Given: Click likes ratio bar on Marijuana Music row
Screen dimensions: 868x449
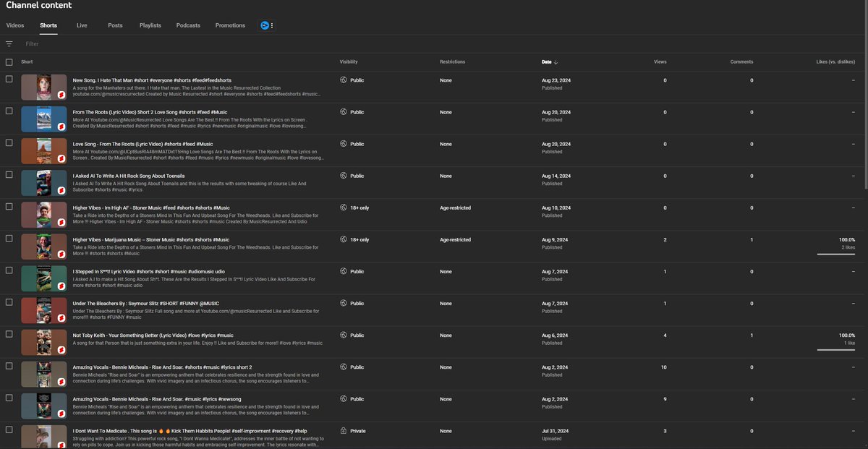Looking at the screenshot, I should 836,254.
